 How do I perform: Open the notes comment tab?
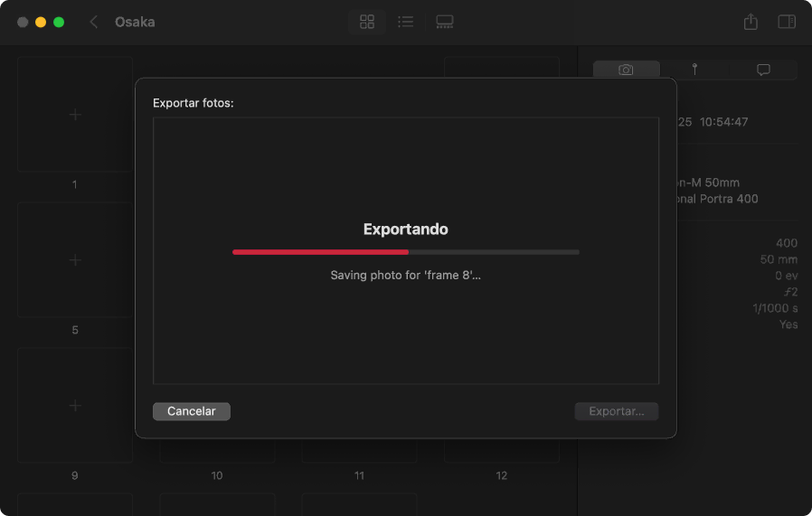[763, 70]
